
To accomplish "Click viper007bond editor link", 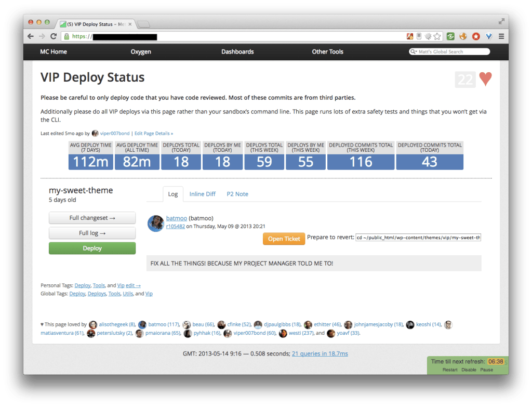I will click(115, 134).
